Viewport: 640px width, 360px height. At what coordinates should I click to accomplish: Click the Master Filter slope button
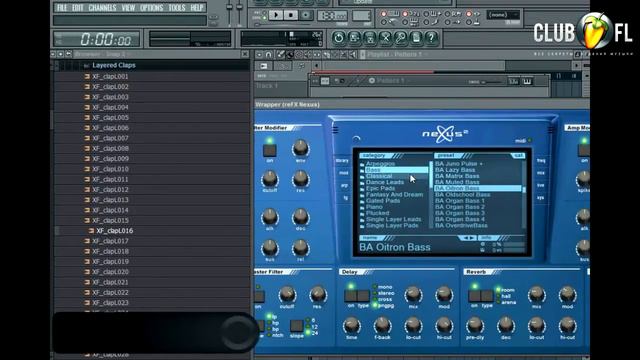[x=296, y=326]
